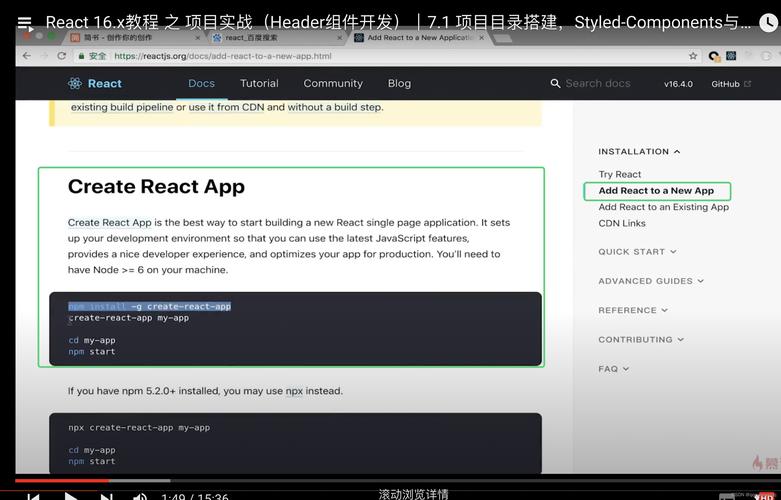Viewport: 781px width, 500px height.
Task: Open the GitHub link
Action: 731,84
